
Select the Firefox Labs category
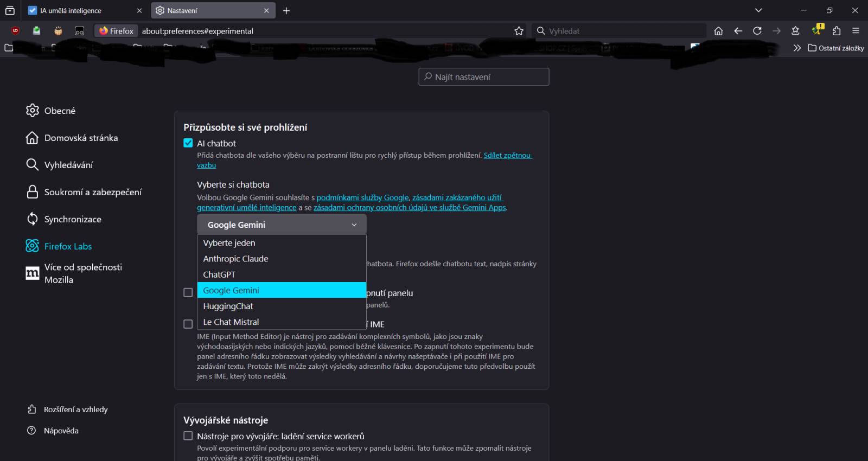59,246
